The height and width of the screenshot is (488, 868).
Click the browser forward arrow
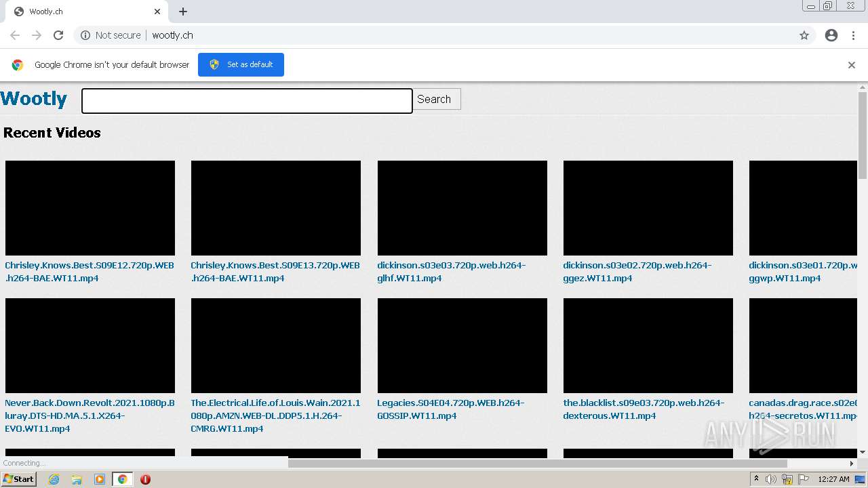click(37, 35)
